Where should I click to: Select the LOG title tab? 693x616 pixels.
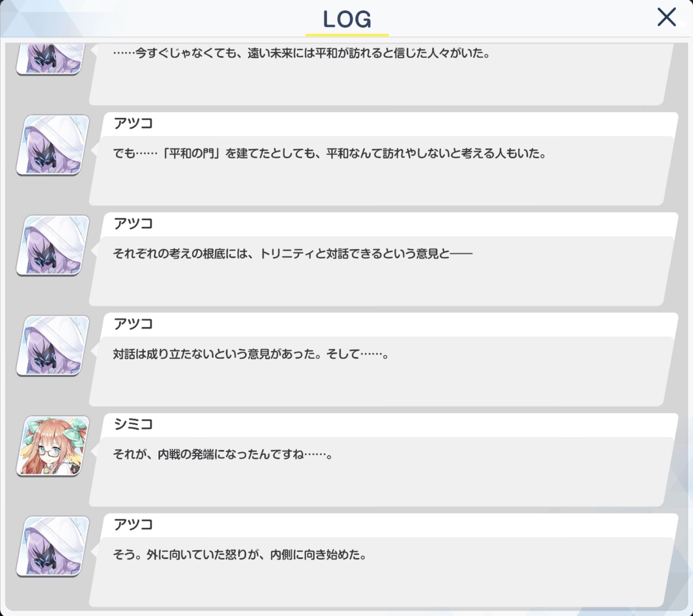(347, 19)
